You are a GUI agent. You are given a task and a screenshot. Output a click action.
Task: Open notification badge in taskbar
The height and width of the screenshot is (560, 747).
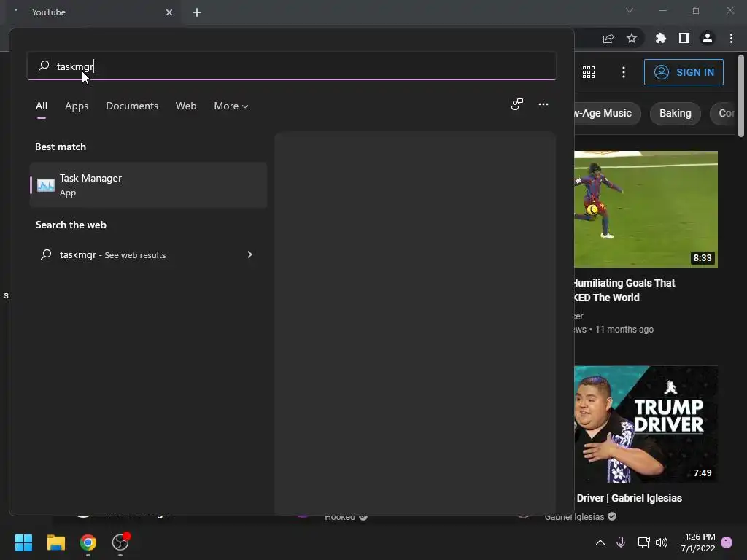click(727, 542)
